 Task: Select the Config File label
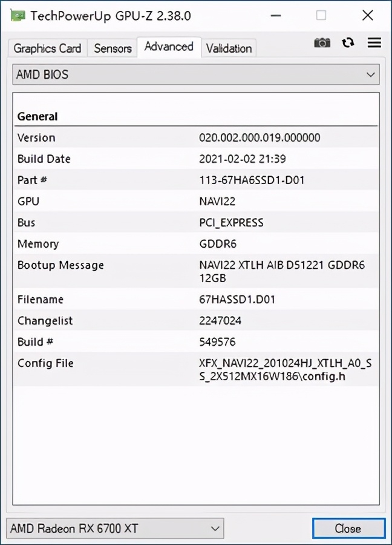[45, 363]
